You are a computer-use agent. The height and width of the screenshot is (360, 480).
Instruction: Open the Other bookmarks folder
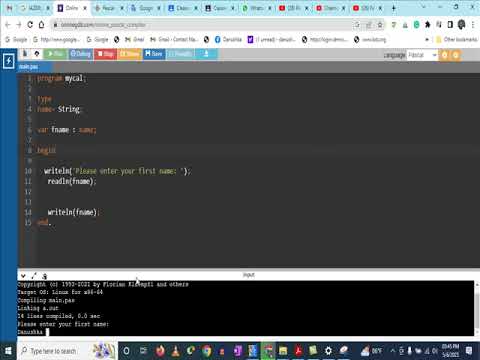[457, 39]
